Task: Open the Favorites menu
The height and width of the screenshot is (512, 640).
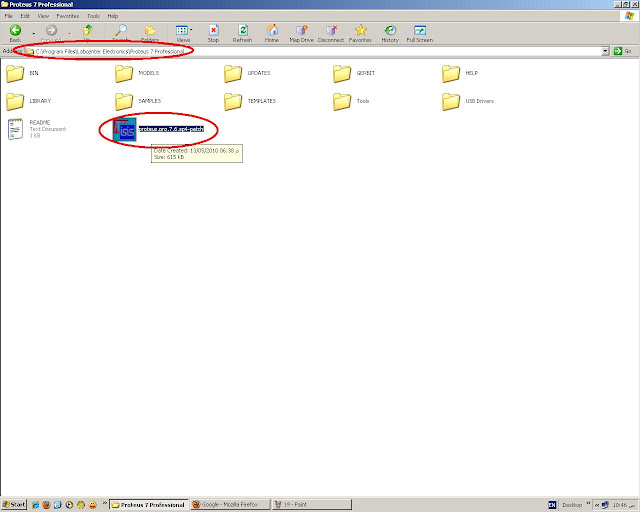Action: pyautogui.click(x=68, y=16)
